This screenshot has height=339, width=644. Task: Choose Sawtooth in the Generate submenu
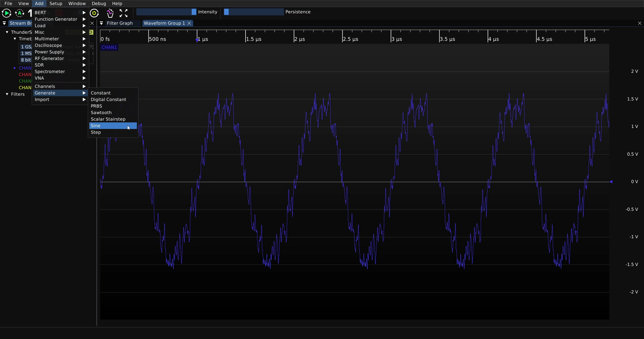(113, 113)
